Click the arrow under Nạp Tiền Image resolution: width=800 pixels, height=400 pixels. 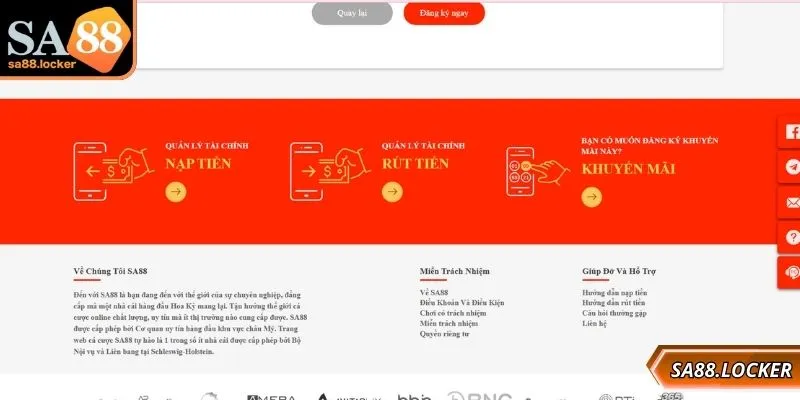point(176,192)
